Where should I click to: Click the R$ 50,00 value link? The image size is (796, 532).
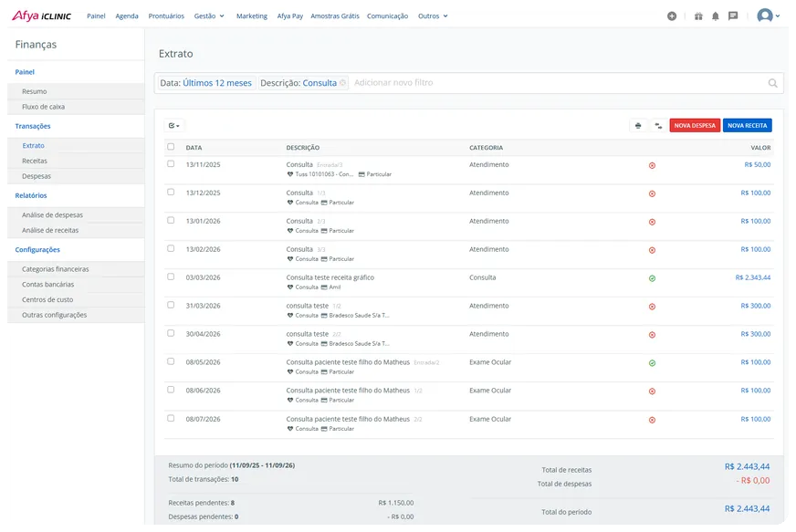click(x=758, y=164)
